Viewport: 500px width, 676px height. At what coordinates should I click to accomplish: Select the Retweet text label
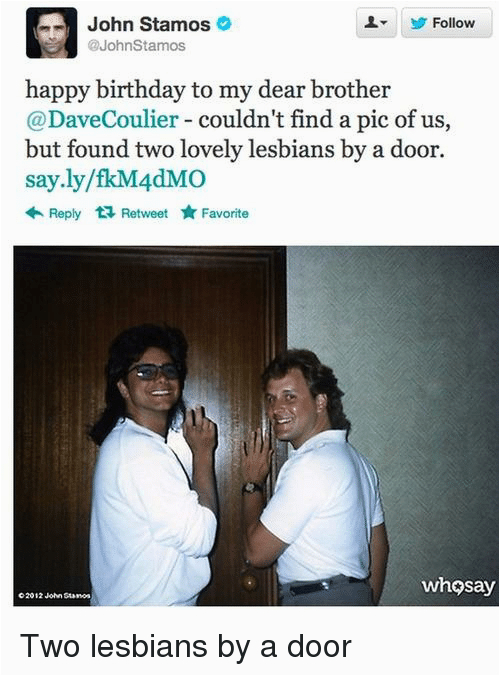pyautogui.click(x=144, y=213)
